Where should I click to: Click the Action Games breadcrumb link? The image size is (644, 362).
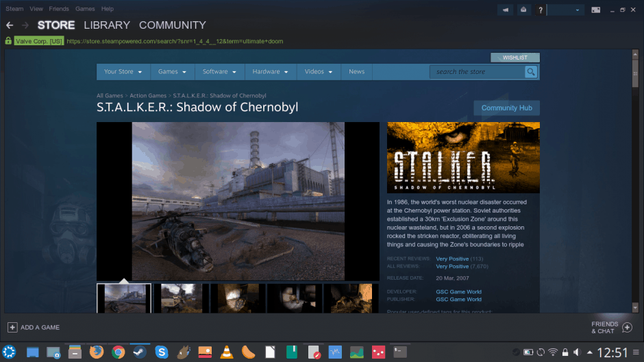[x=148, y=96]
